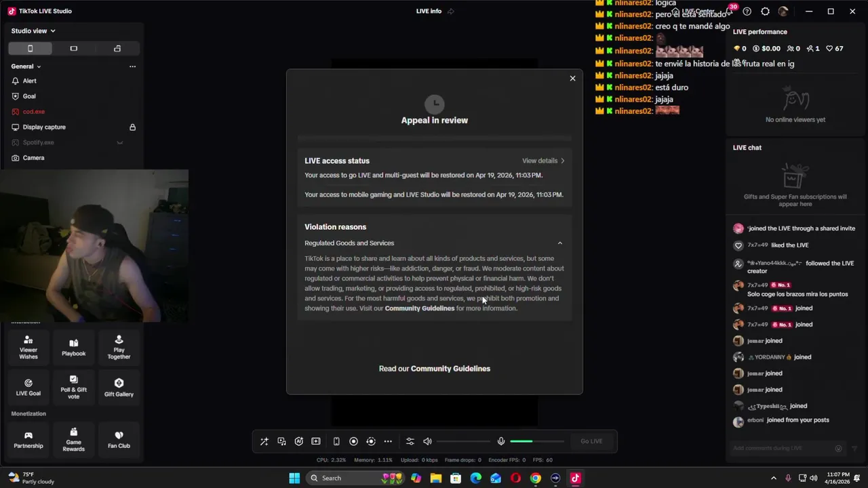This screenshot has height=488, width=868.
Task: Open the magic wand effects tool
Action: click(264, 441)
